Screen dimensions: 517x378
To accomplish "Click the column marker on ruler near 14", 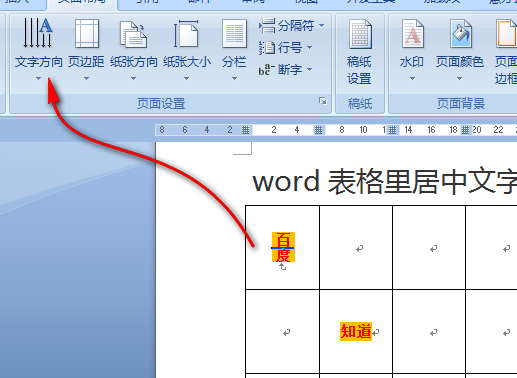I will pos(393,130).
